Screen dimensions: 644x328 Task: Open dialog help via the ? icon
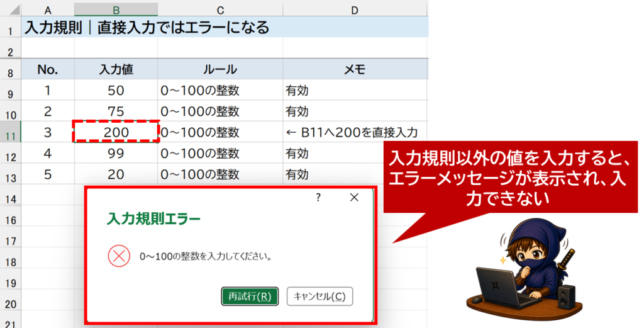tap(318, 198)
